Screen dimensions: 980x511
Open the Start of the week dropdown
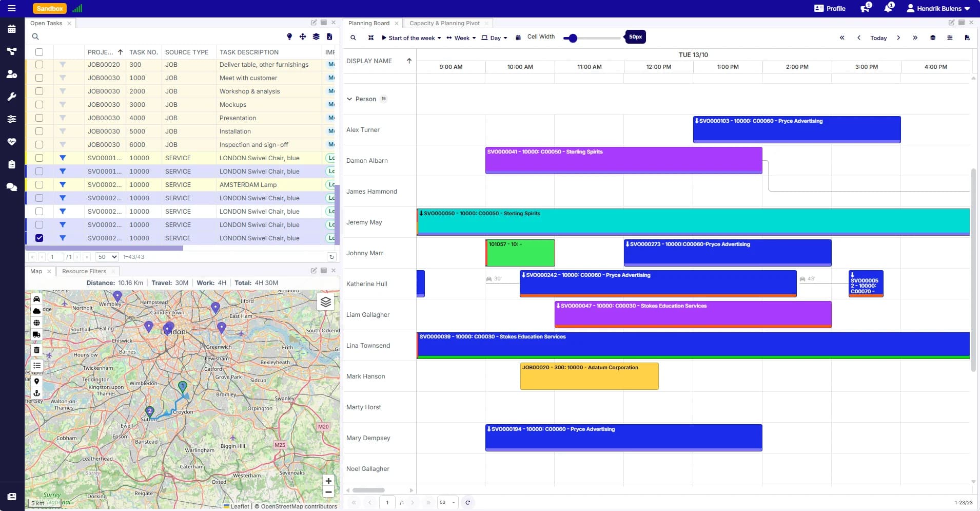point(411,37)
